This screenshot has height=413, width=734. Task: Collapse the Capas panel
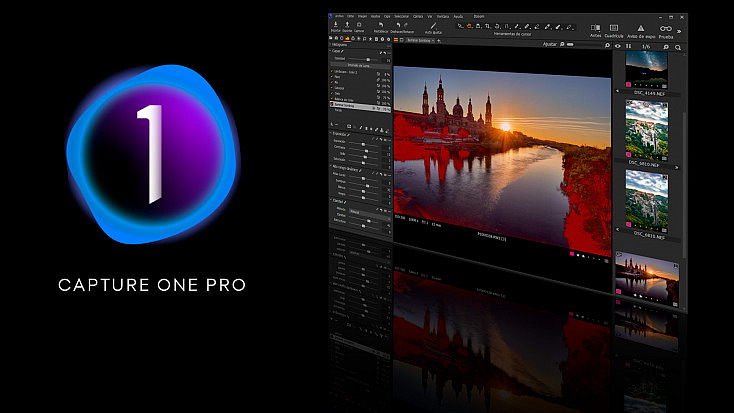click(x=330, y=51)
